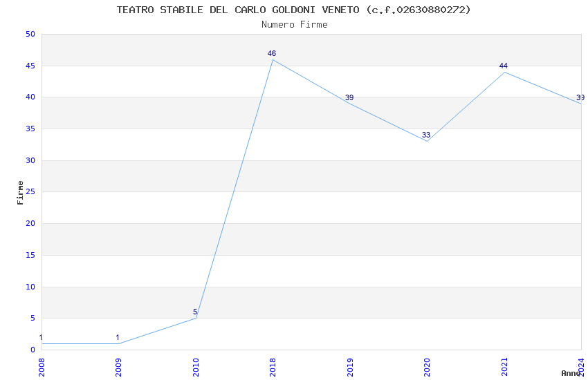The image size is (588, 380).
Task: Click y-axis value 40
Action: point(30,97)
